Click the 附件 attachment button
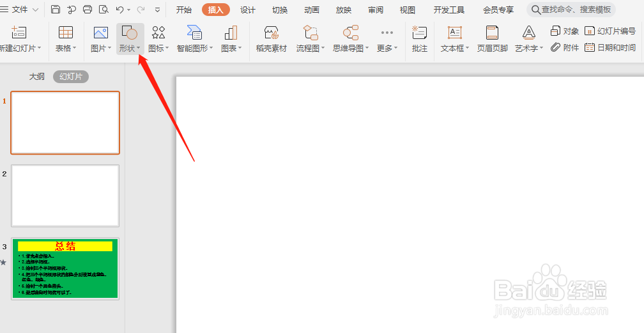The height and width of the screenshot is (333, 644). pos(565,47)
